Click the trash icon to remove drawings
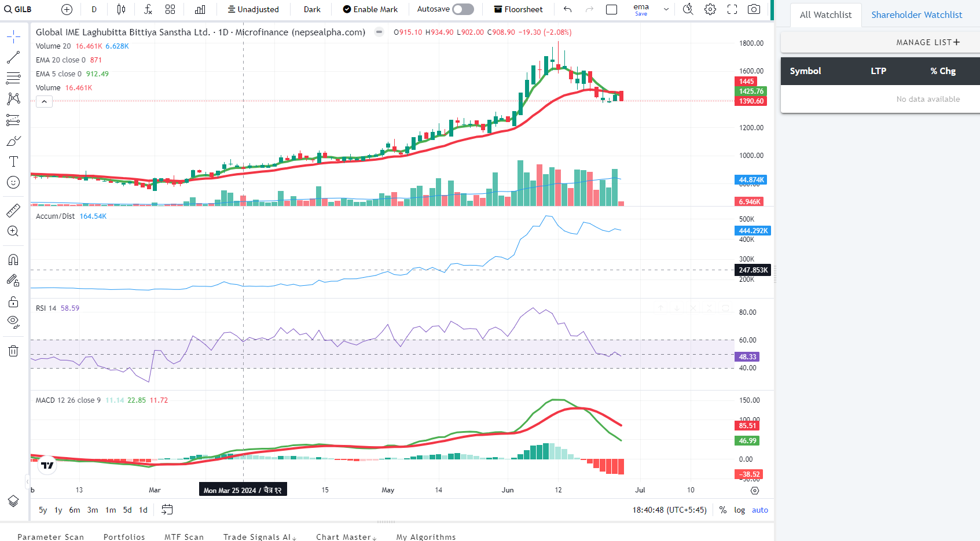The image size is (980, 541). pos(13,351)
